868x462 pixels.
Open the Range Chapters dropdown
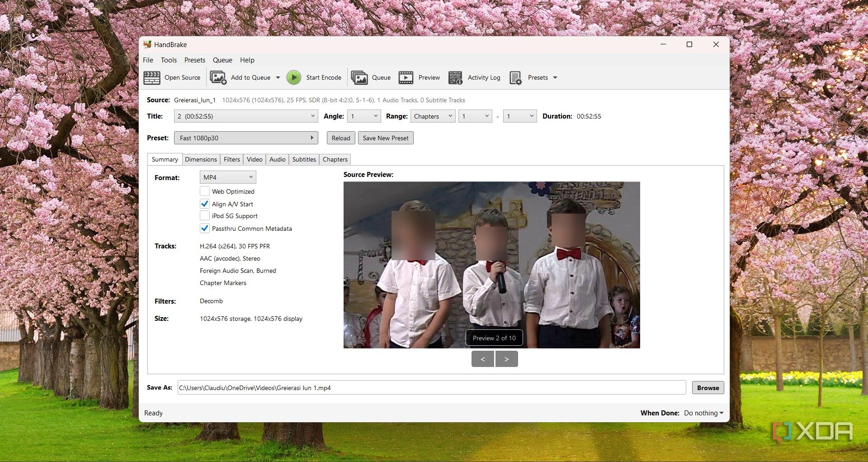point(433,116)
